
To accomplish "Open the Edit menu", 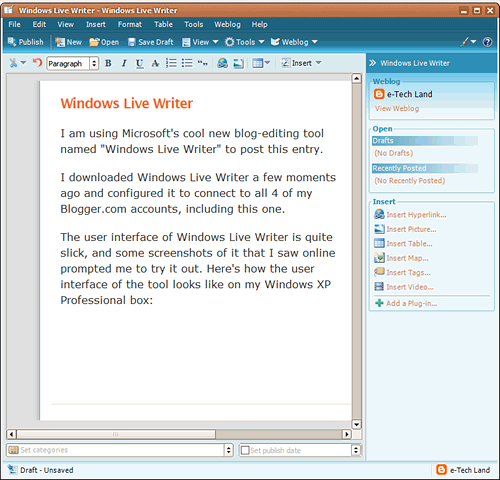I will (x=39, y=24).
